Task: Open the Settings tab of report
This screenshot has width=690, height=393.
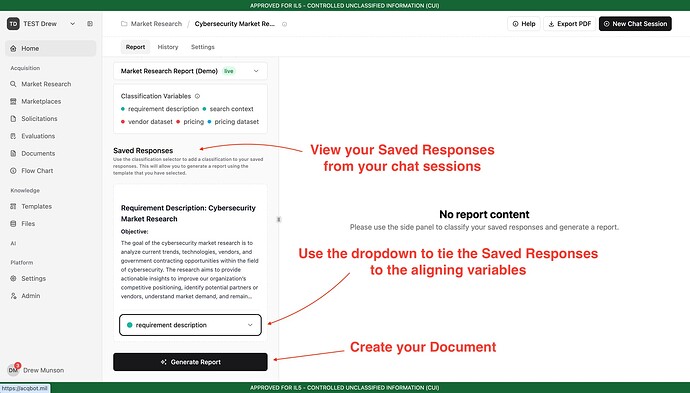Action: 202,47
